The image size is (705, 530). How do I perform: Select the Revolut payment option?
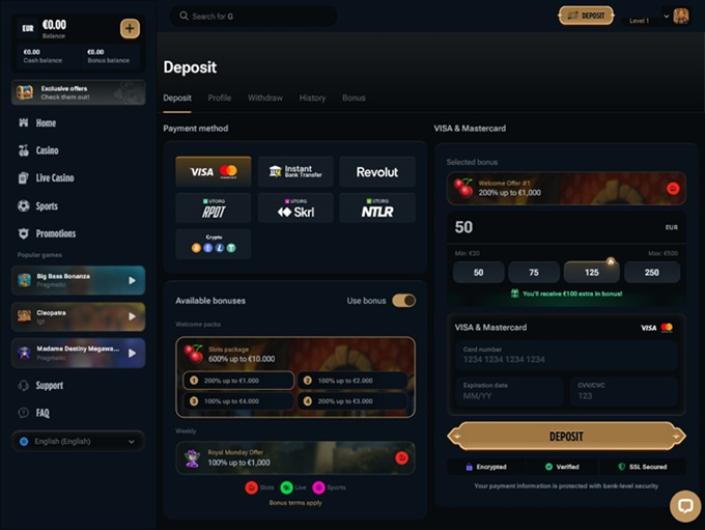click(377, 172)
